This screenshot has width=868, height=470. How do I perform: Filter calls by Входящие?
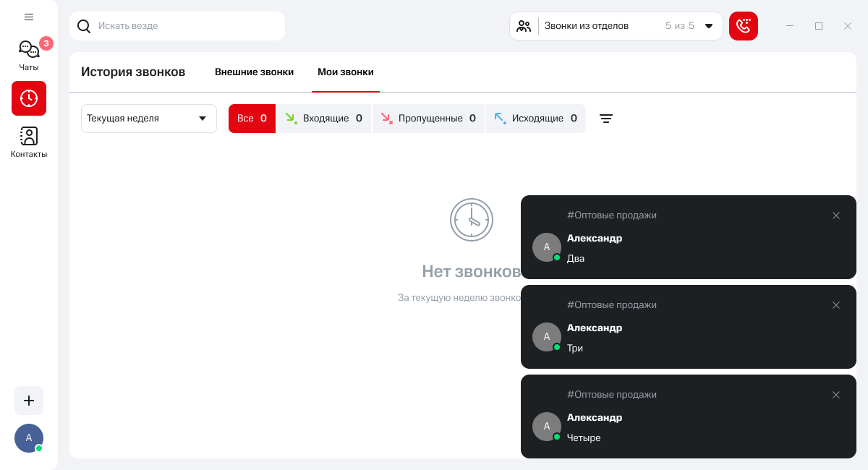pyautogui.click(x=324, y=119)
